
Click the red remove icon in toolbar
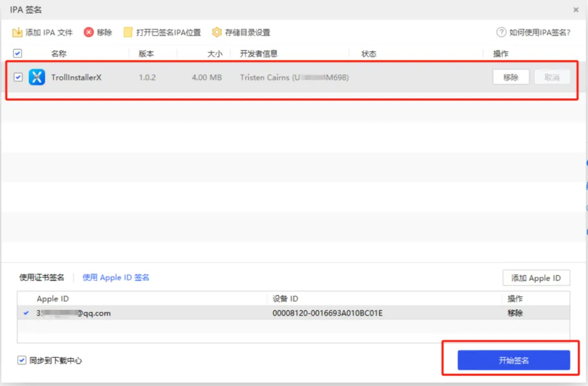89,32
